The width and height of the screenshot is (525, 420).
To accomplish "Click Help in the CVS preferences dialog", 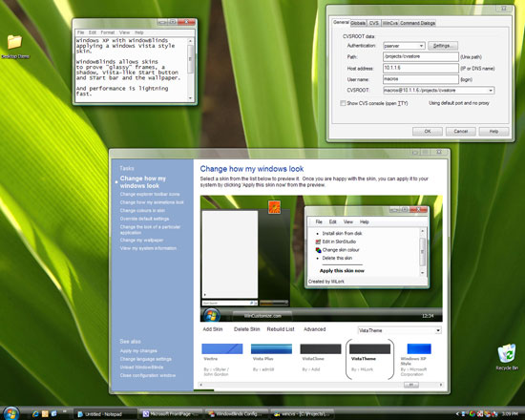I will click(493, 132).
